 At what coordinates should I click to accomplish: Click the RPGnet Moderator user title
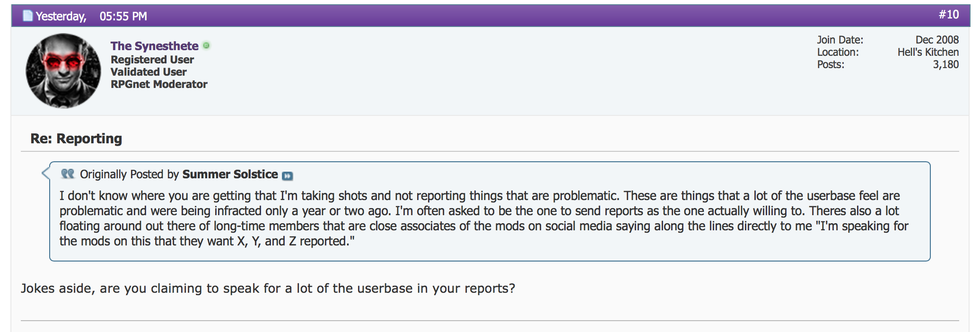[x=159, y=84]
